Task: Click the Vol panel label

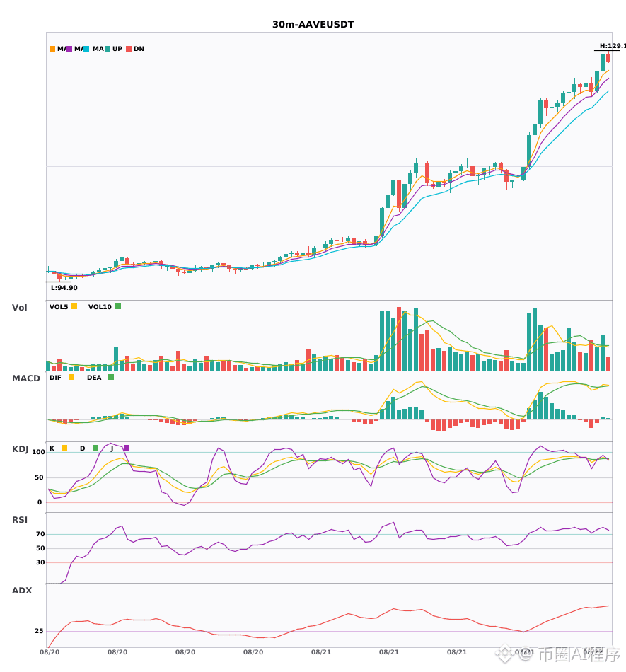Action: click(x=19, y=308)
